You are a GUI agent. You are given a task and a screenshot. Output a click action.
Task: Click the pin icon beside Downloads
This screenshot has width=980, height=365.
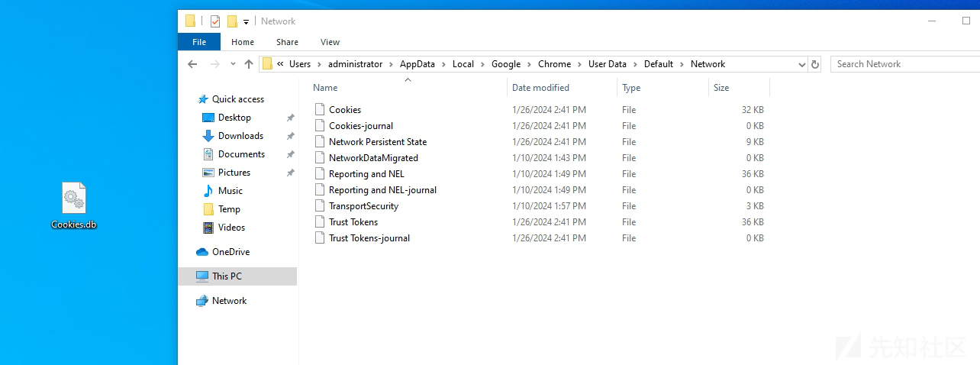290,136
